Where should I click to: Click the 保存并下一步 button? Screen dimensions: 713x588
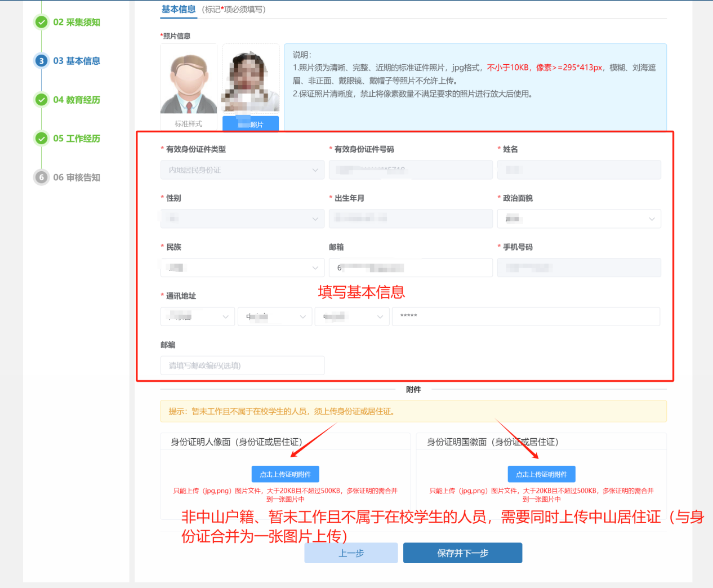[462, 553]
